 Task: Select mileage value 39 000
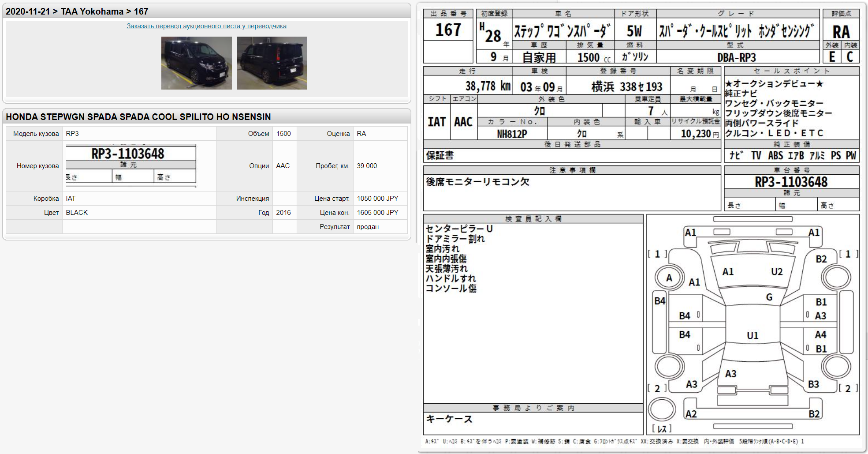(367, 166)
